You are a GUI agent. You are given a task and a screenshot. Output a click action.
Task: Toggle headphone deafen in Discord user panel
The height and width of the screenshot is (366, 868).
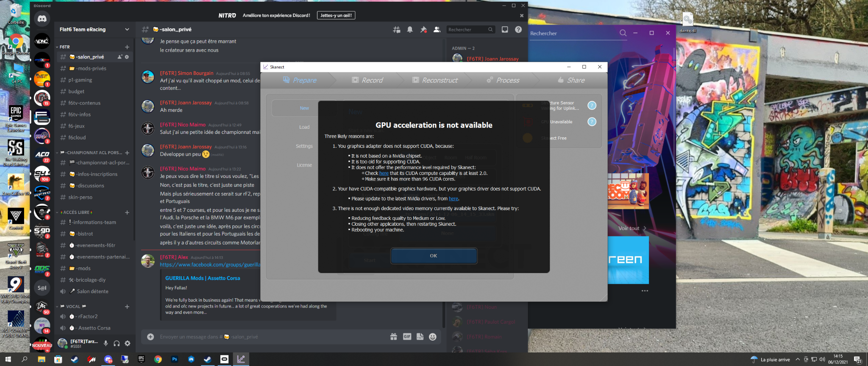(x=117, y=344)
